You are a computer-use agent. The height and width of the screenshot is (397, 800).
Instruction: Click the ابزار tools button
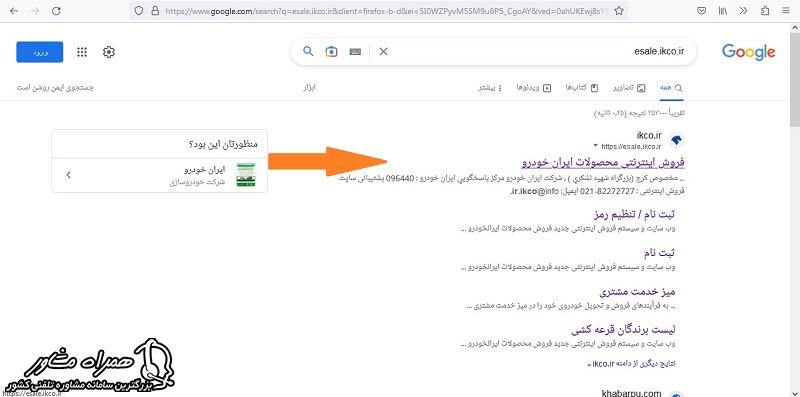(310, 88)
